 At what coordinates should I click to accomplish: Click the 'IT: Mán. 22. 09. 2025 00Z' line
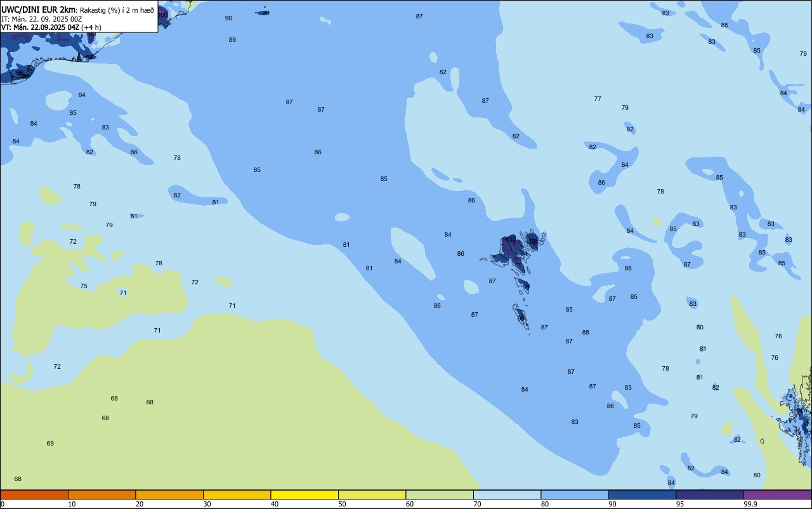[41, 19]
